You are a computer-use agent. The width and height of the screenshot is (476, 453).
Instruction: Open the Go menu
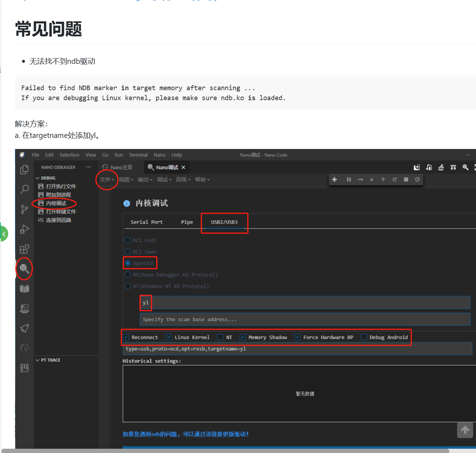click(x=105, y=155)
